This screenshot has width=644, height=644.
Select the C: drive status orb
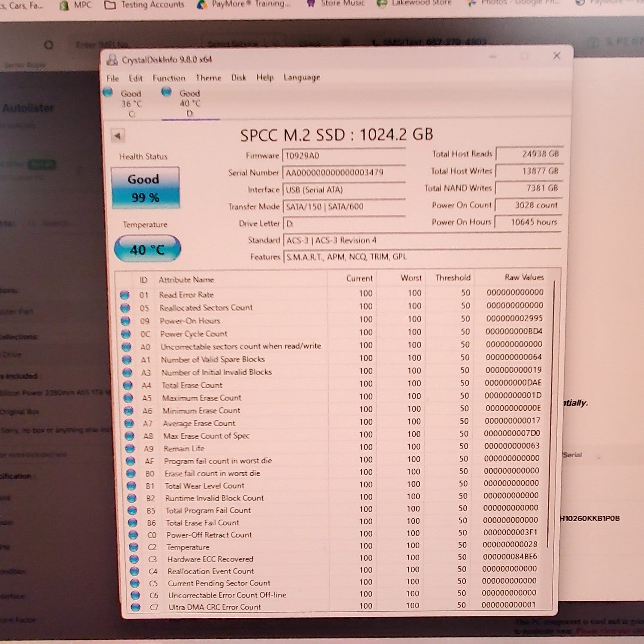click(x=108, y=92)
